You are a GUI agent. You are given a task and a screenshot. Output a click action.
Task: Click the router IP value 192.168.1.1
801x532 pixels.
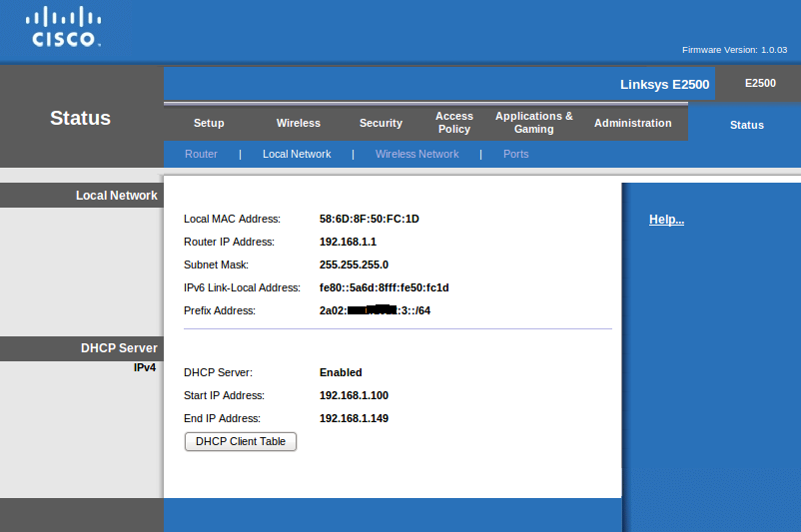pyautogui.click(x=348, y=242)
